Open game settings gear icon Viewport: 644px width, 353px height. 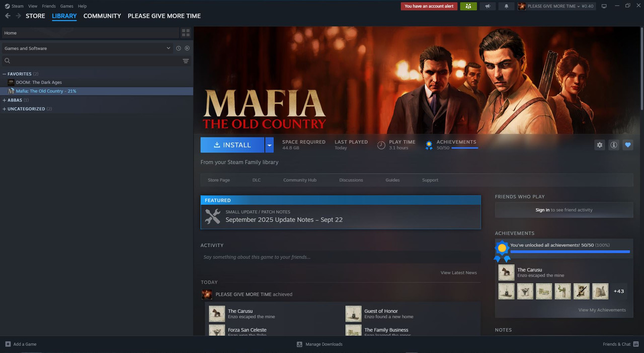coord(599,145)
